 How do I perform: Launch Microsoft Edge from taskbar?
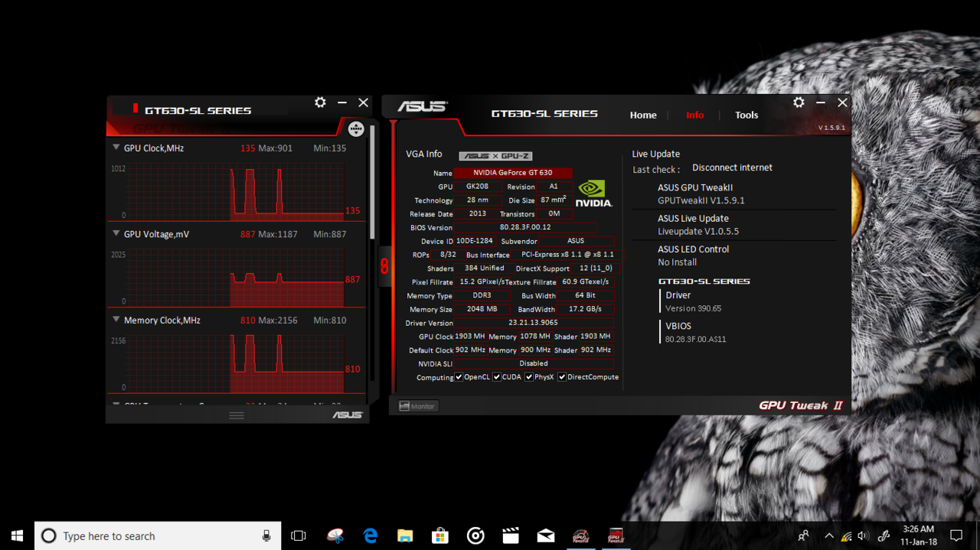pos(371,535)
